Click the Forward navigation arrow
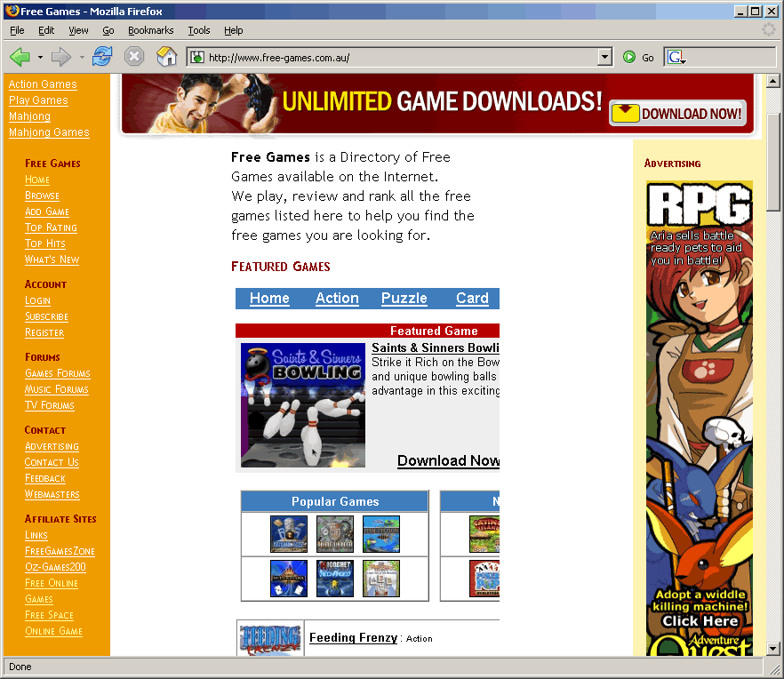 pos(60,57)
